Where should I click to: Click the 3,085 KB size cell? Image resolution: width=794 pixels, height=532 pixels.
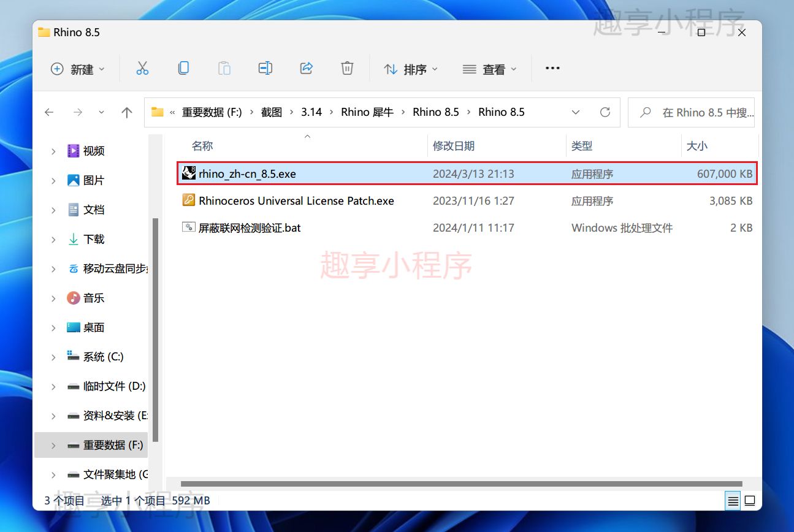click(731, 201)
